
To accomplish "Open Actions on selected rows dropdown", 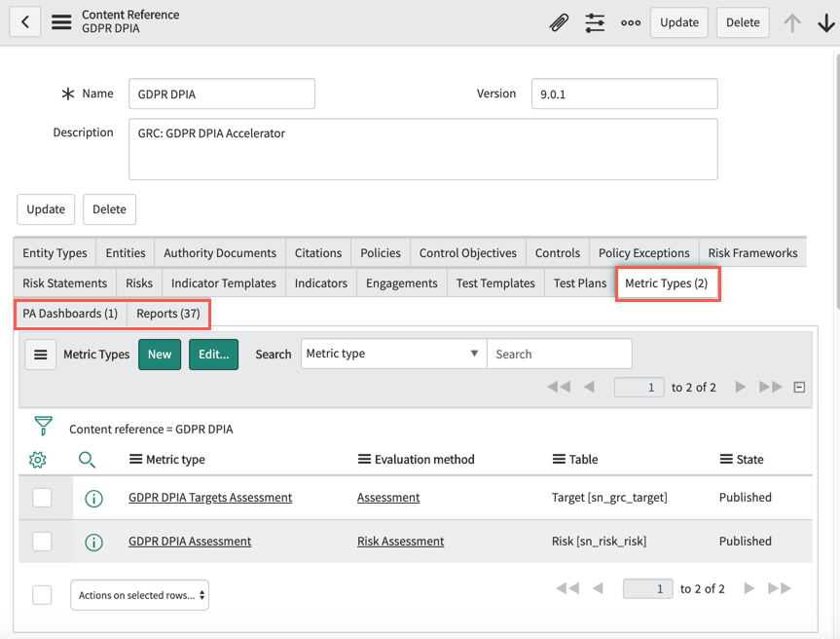I will point(140,595).
